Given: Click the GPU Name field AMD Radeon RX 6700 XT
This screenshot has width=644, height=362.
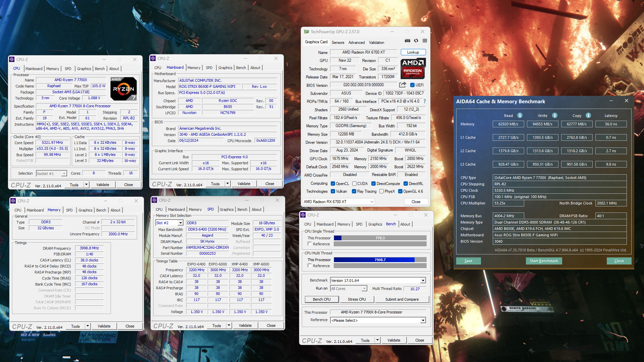Looking at the screenshot, I should point(364,52).
